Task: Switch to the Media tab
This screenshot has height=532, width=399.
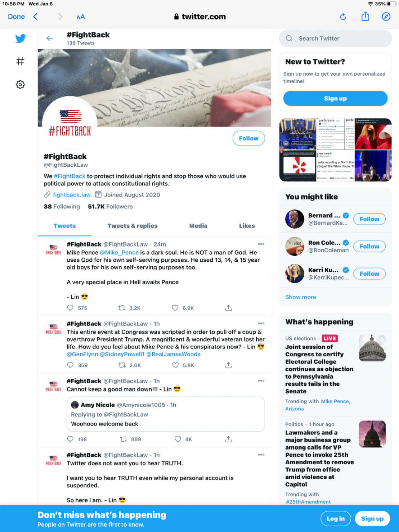Action: tap(198, 226)
